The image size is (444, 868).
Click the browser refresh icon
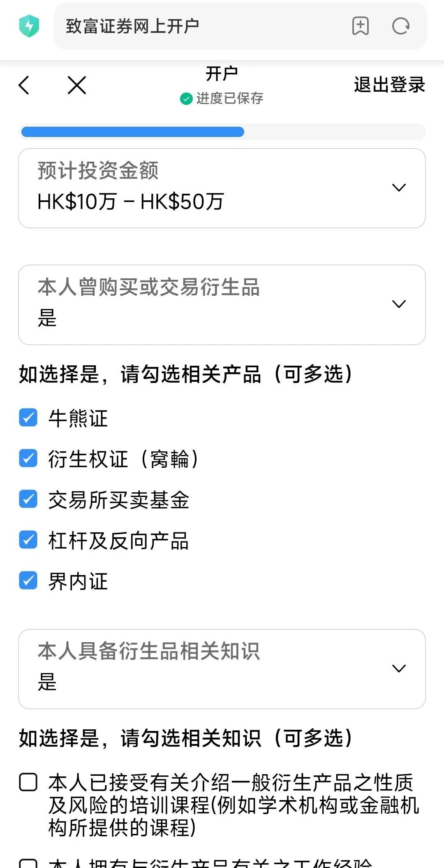pyautogui.click(x=400, y=26)
